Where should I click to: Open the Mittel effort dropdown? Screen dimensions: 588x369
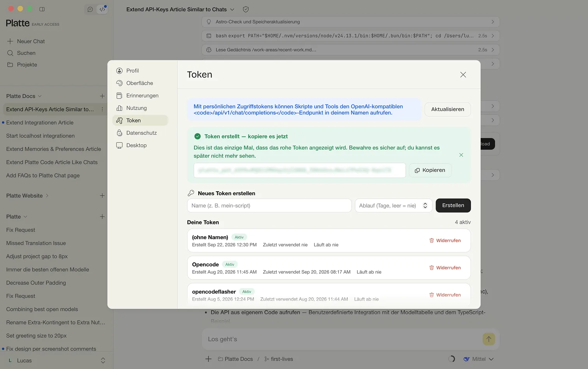coord(478,359)
